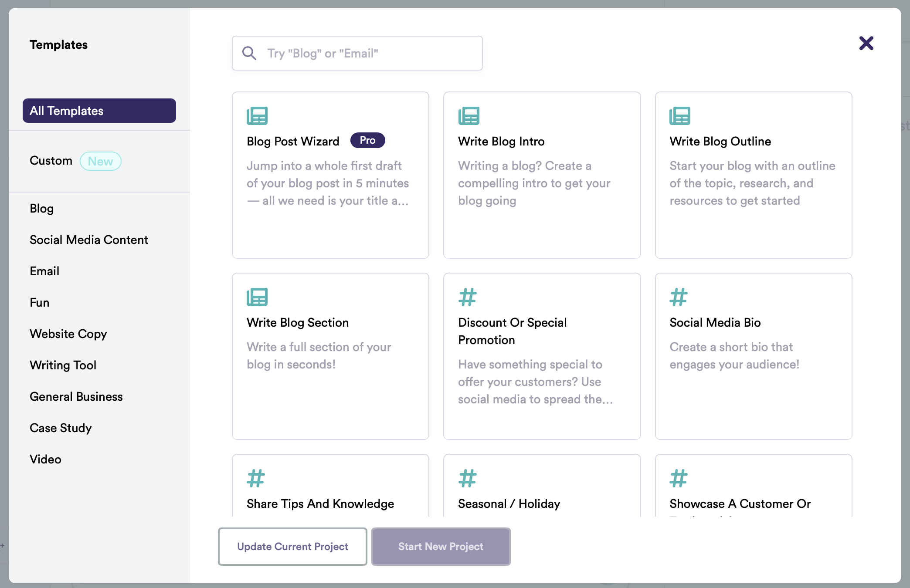
Task: Click the blog icon above Write Blog Intro
Action: [469, 116]
